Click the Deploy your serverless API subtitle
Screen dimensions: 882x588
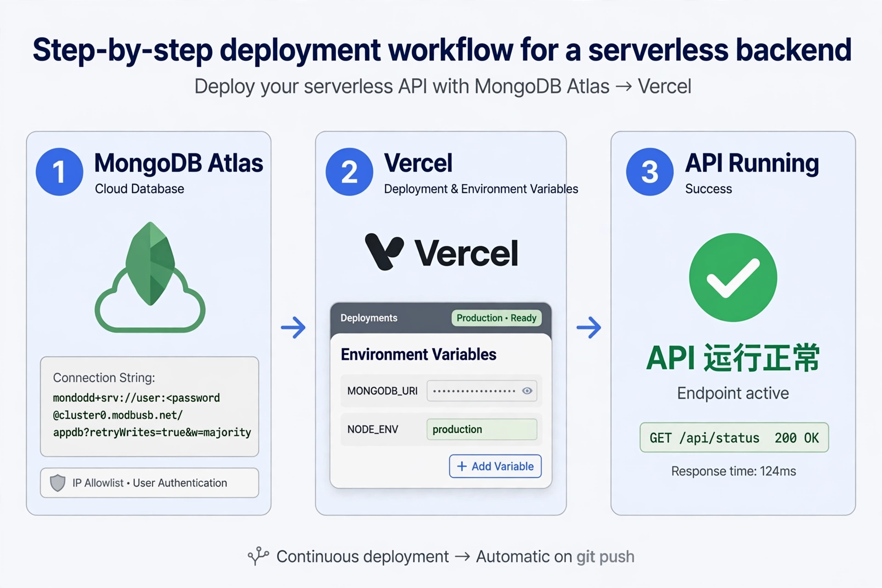click(443, 86)
